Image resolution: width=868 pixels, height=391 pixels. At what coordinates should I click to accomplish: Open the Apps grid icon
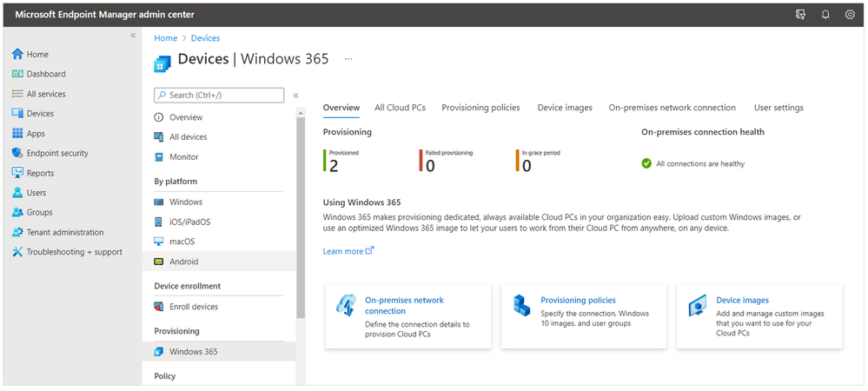click(17, 134)
